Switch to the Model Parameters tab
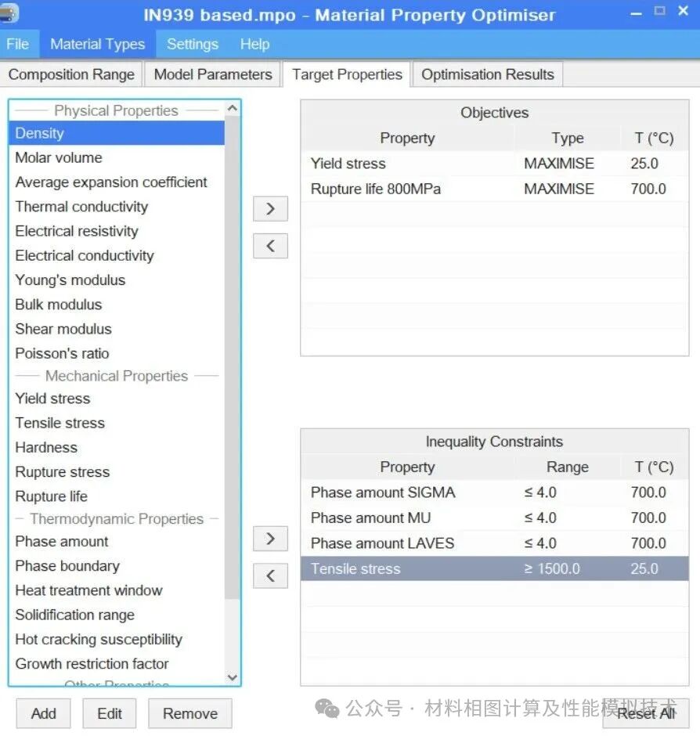 click(x=213, y=74)
